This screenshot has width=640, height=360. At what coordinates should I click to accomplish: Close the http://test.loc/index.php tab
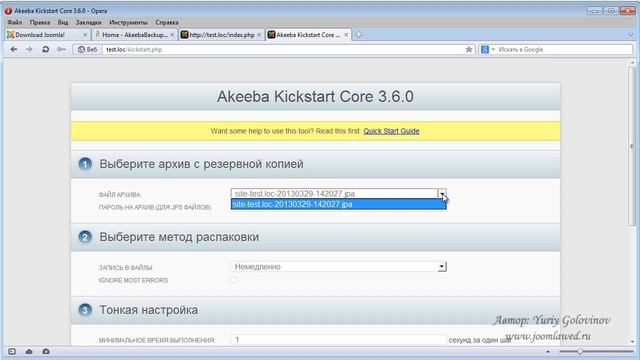[259, 35]
